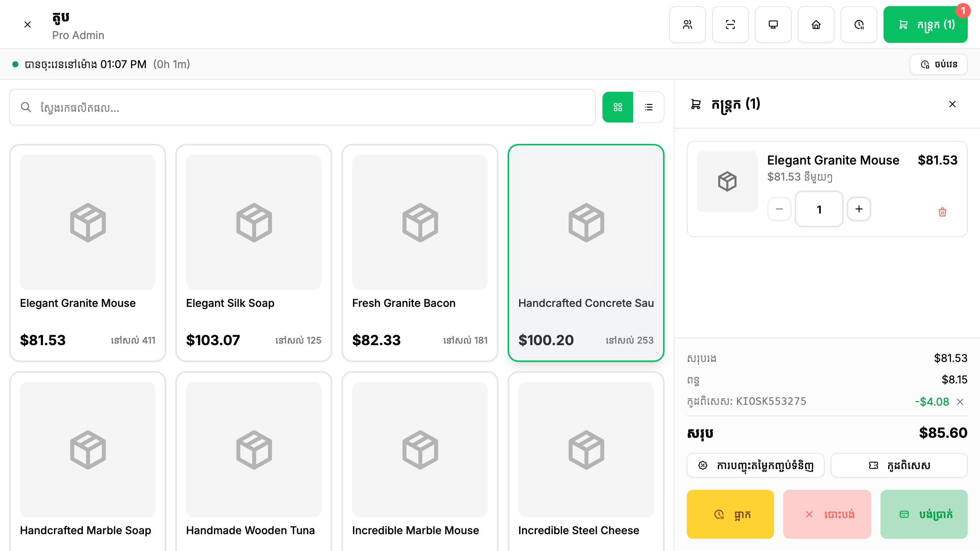980x551 pixels.
Task: Click the $100.20 price label
Action: click(x=546, y=340)
